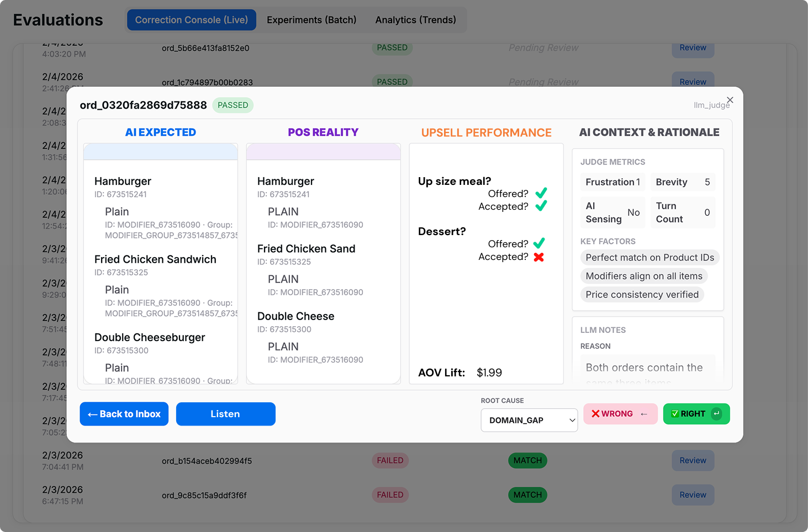Open the Analytics (Trends) tab

pos(415,19)
